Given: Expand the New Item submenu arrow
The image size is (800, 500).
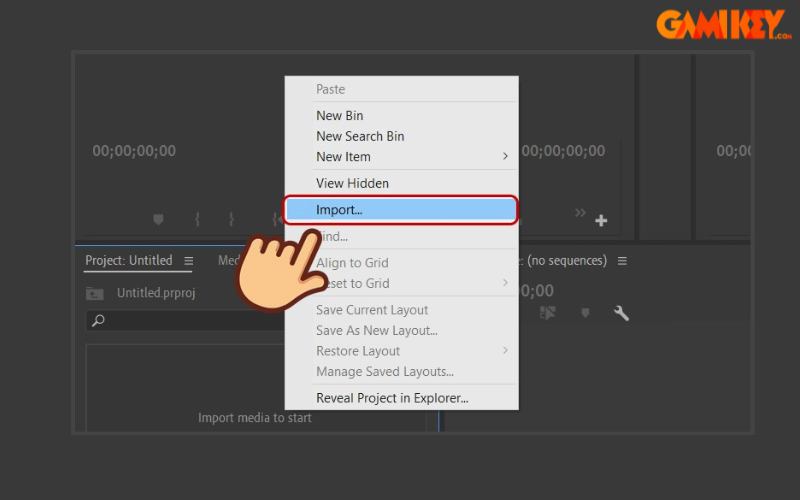Looking at the screenshot, I should (x=505, y=156).
